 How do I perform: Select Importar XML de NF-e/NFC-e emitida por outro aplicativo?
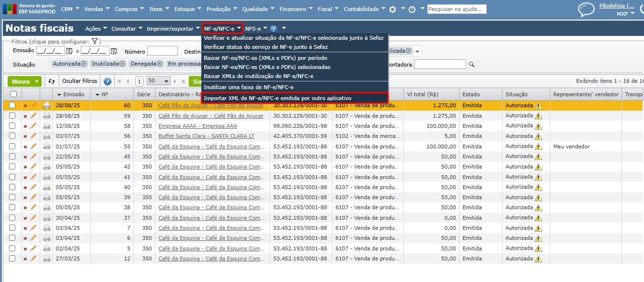pos(295,98)
